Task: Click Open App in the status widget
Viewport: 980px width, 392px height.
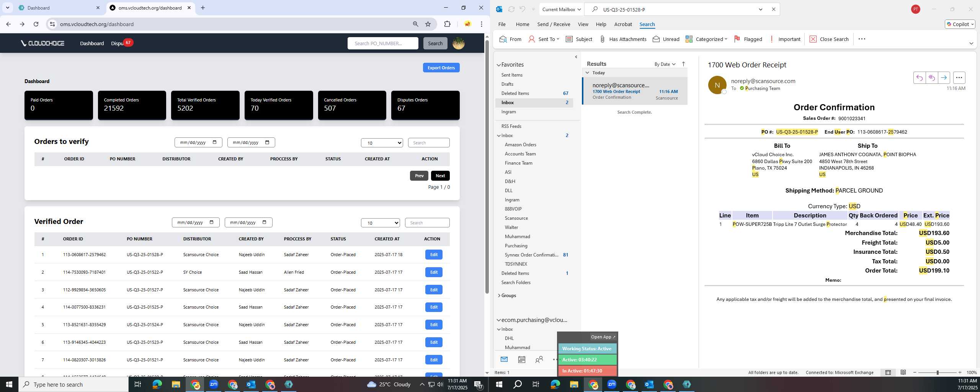Action: tap(603, 337)
